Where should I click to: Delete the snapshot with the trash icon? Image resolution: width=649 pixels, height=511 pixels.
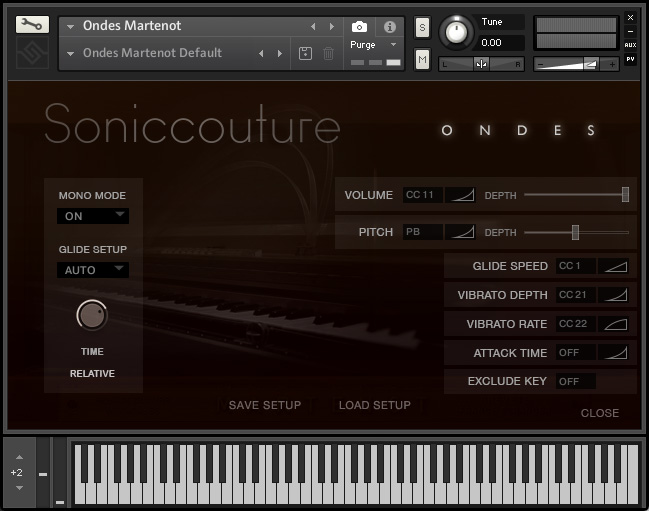tap(328, 53)
